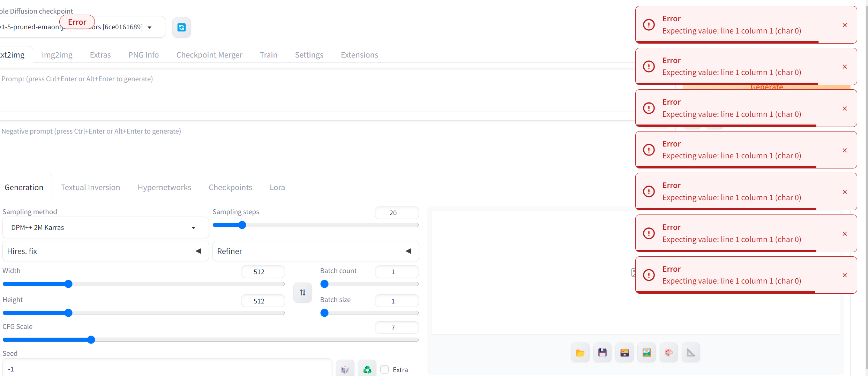The width and height of the screenshot is (868, 376).
Task: Switch to the img2img tab
Action: [x=57, y=55]
